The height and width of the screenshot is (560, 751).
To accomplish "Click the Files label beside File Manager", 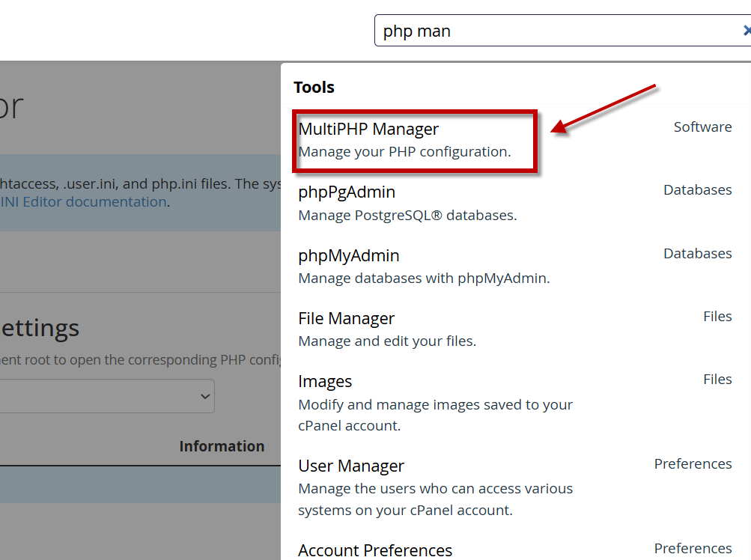I will pyautogui.click(x=717, y=317).
